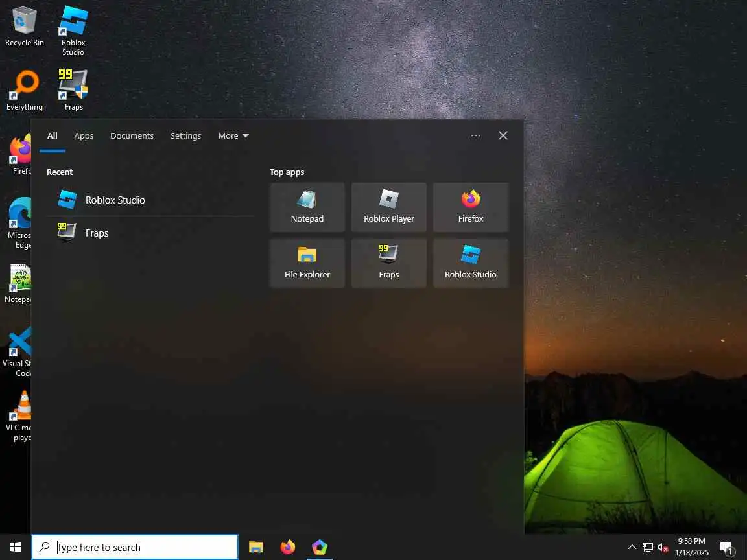Expand the More filter dropdown
The width and height of the screenshot is (747, 560).
pyautogui.click(x=233, y=135)
